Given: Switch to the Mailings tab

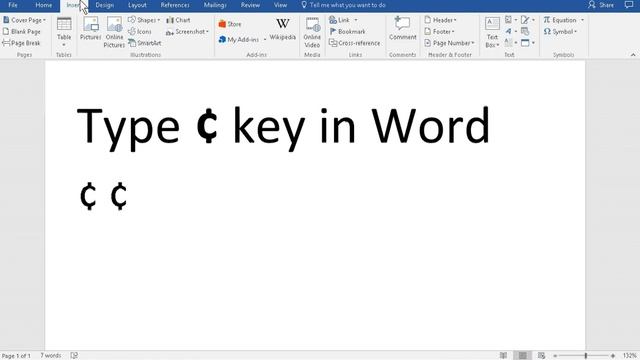Looking at the screenshot, I should [215, 5].
